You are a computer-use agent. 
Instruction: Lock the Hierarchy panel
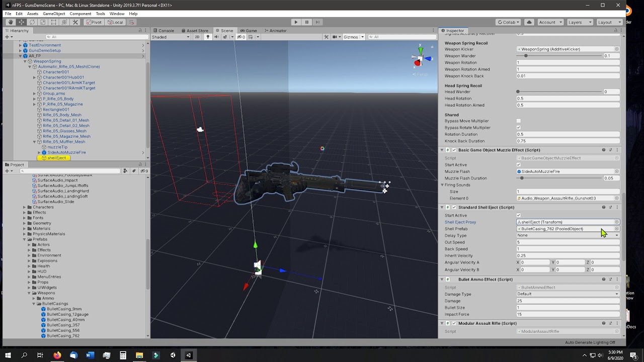point(140,31)
